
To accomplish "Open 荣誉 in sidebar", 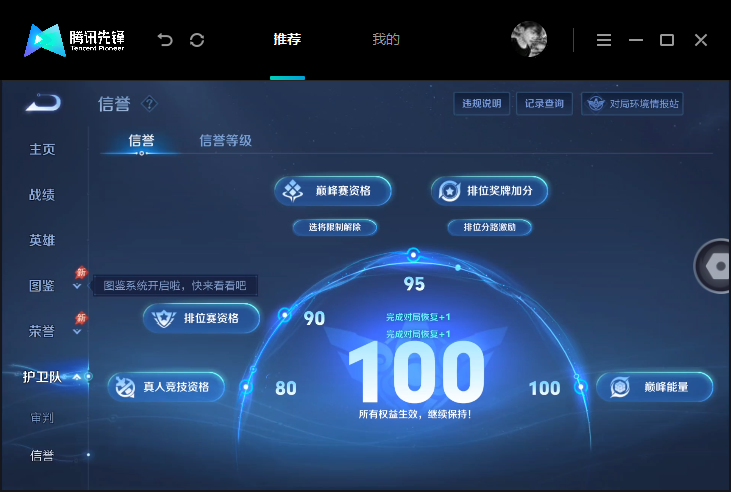I will (x=42, y=331).
